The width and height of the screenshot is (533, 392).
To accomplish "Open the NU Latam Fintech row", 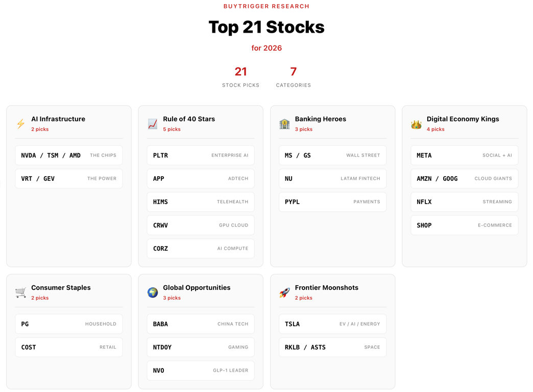I will [332, 179].
